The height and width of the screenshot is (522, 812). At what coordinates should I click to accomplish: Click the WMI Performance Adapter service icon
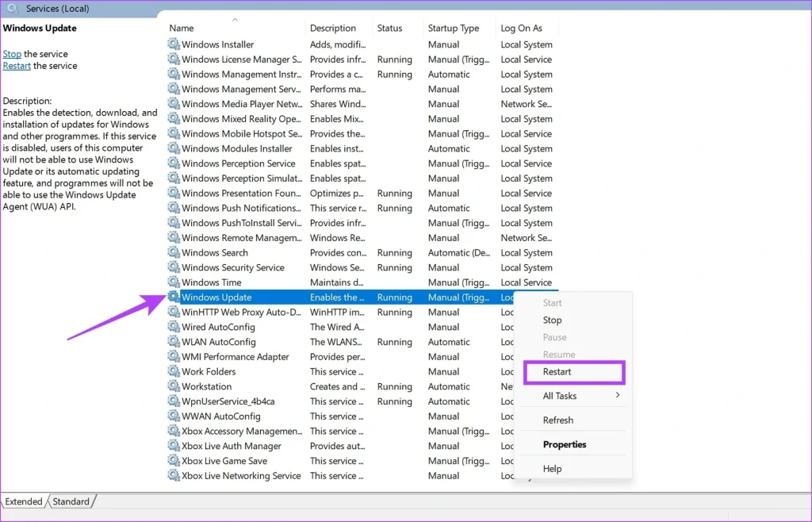coord(174,356)
